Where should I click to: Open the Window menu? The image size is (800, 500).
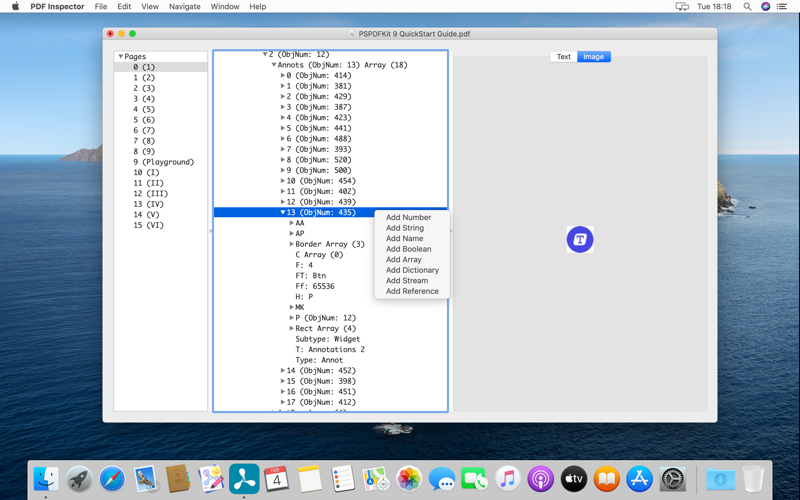(225, 7)
